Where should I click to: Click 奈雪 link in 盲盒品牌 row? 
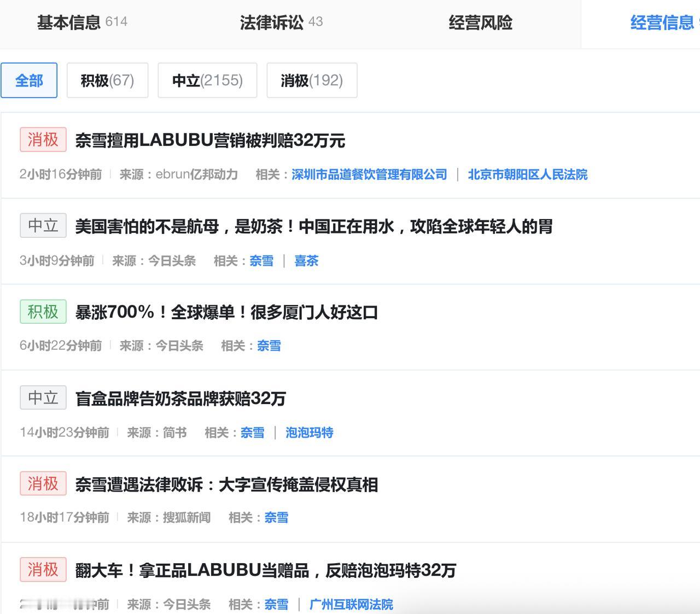coord(253,432)
